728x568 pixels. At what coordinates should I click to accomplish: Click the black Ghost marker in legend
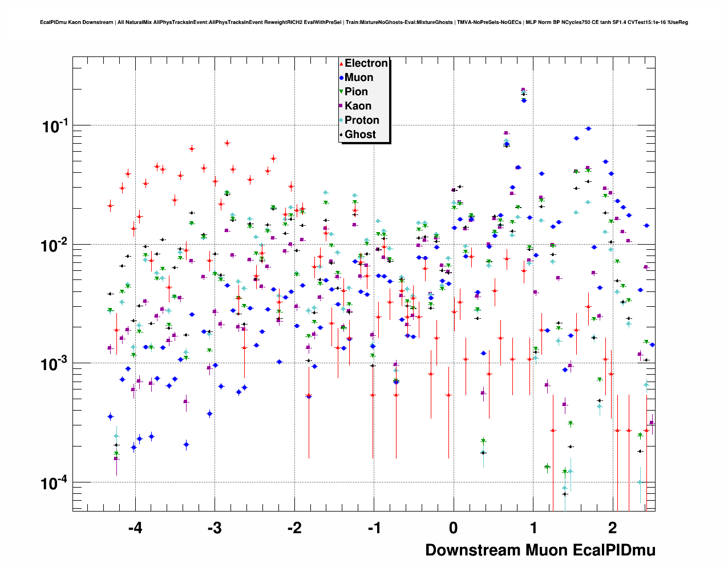(341, 135)
